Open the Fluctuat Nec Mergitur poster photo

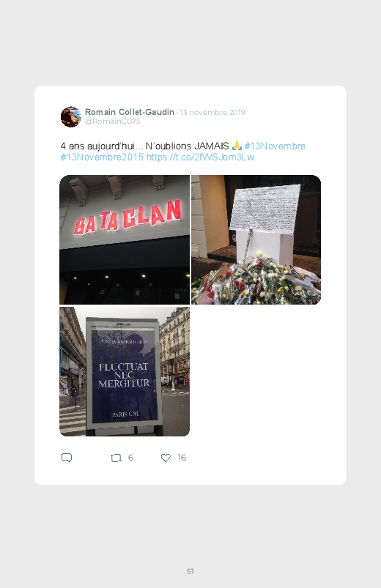[125, 372]
